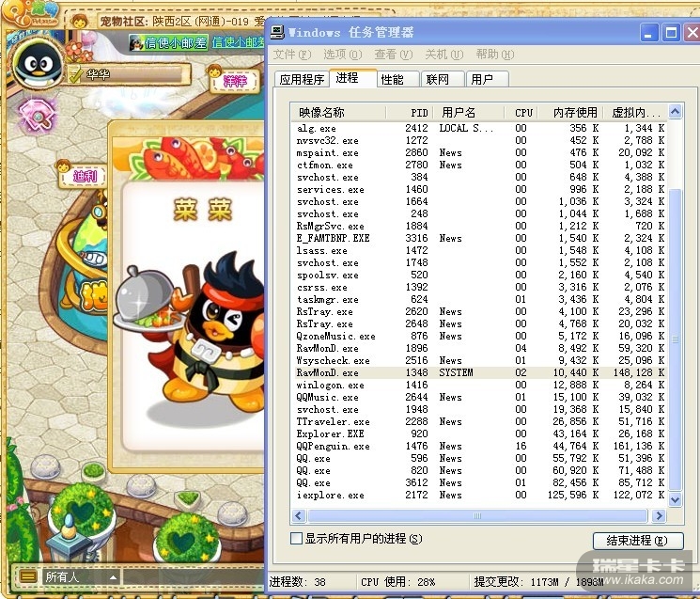This screenshot has height=599, width=700.
Task: Click the 洋洋 name tag
Action: (x=235, y=81)
